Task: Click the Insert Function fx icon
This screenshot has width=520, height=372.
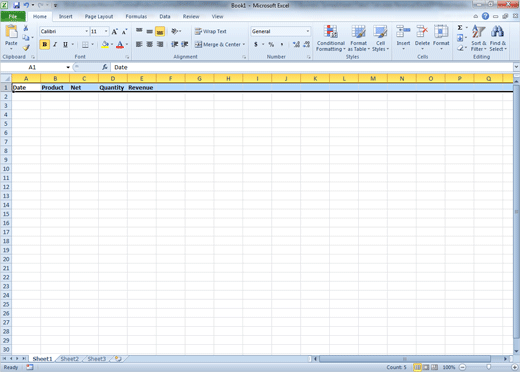Action: coord(105,67)
